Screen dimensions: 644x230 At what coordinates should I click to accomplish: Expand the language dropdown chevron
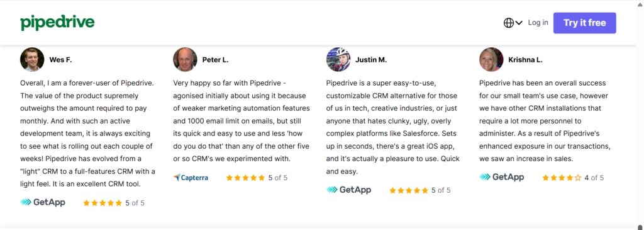coord(519,23)
